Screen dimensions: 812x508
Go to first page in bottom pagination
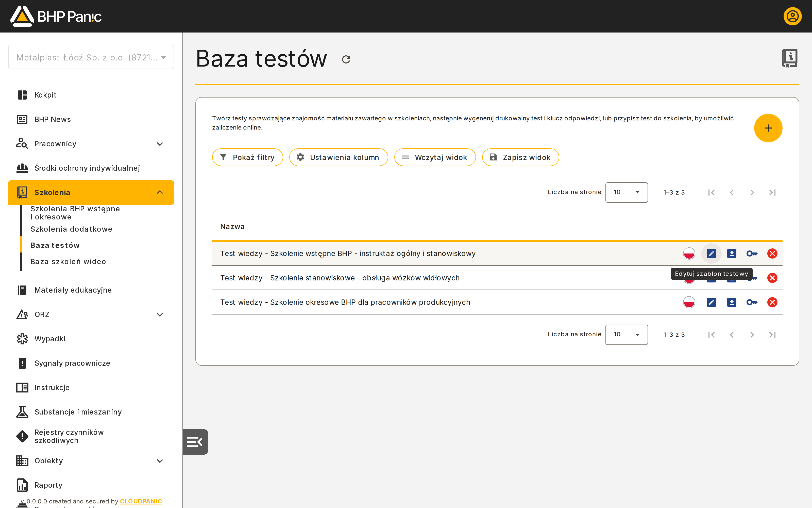(711, 335)
